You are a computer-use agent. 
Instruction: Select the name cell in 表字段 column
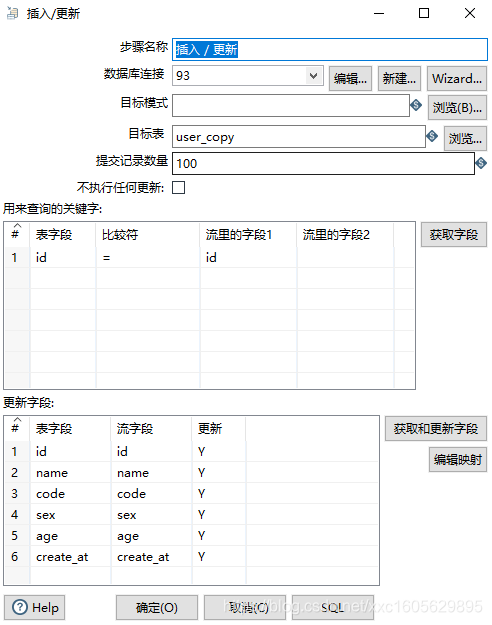(x=70, y=473)
